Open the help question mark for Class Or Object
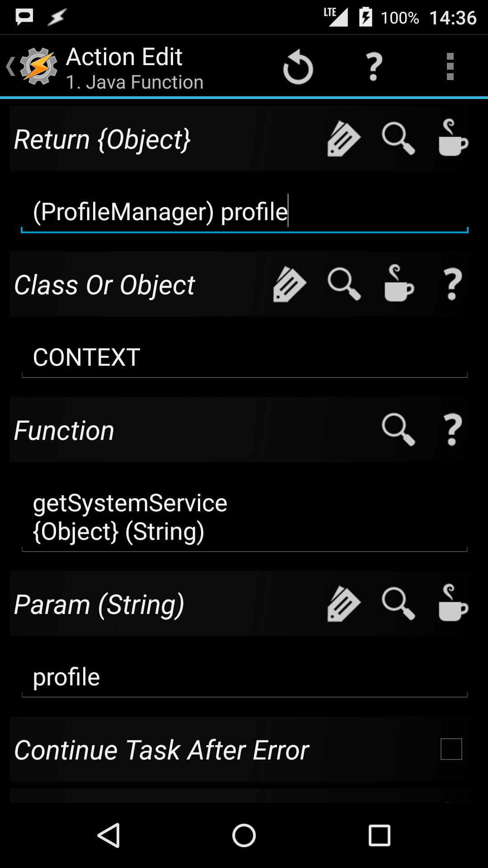488x868 pixels. tap(453, 284)
